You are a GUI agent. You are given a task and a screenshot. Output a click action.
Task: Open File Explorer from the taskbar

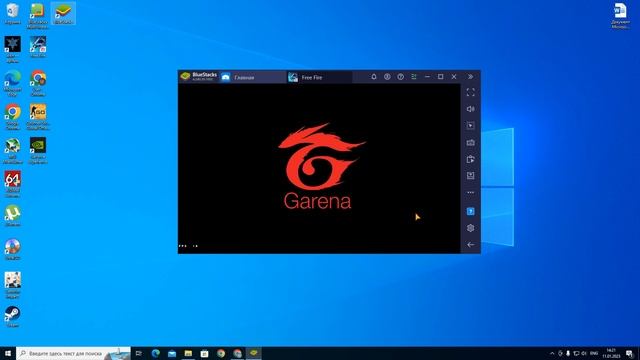click(188, 353)
